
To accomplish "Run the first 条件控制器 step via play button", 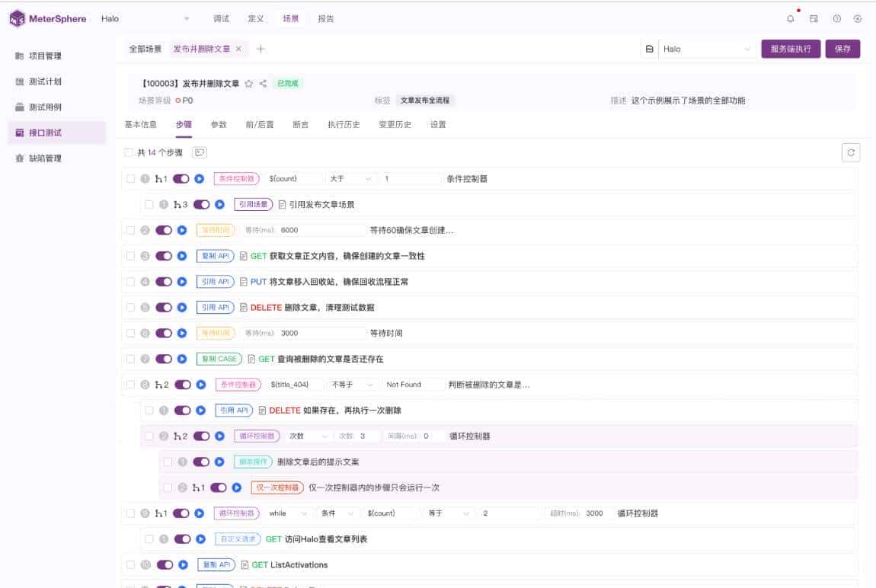I will pyautogui.click(x=200, y=178).
